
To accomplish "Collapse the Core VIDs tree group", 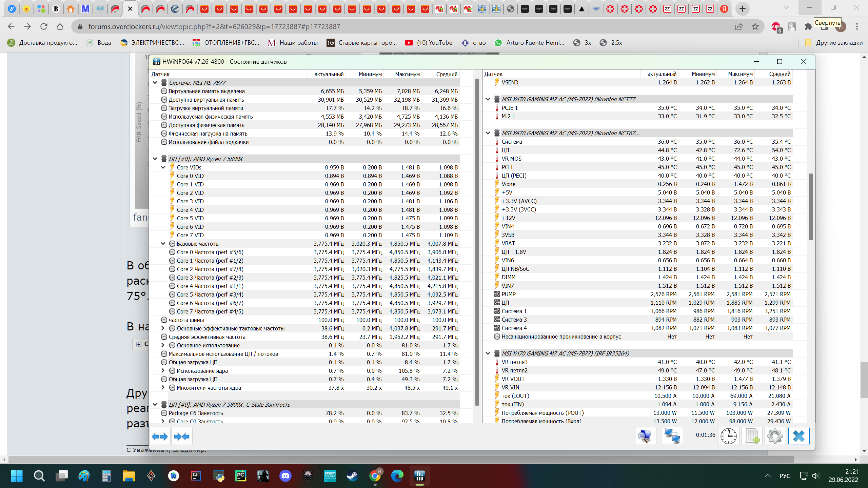I will (163, 167).
